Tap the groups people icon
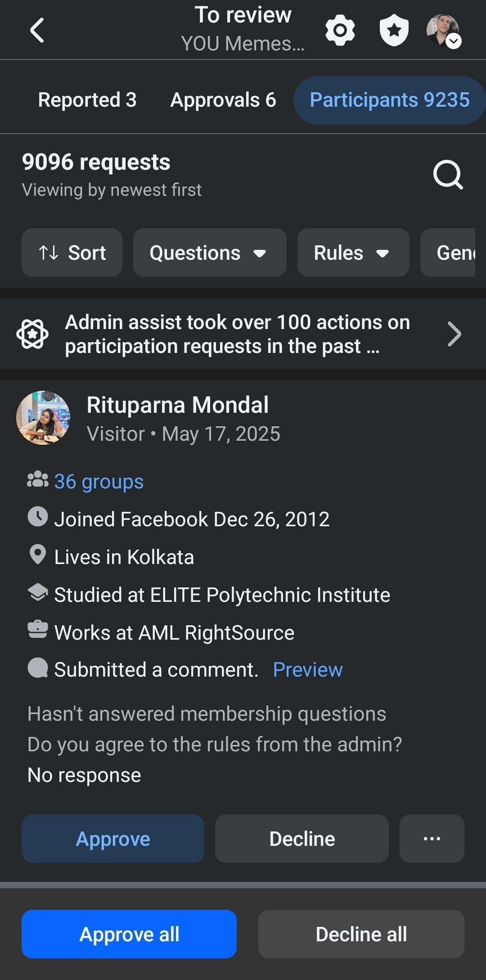This screenshot has height=980, width=486. point(38,480)
